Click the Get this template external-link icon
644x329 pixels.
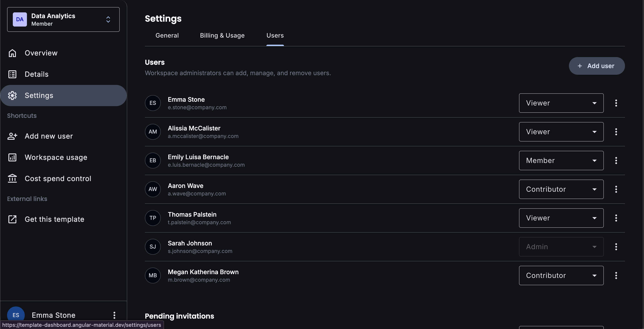coord(12,219)
